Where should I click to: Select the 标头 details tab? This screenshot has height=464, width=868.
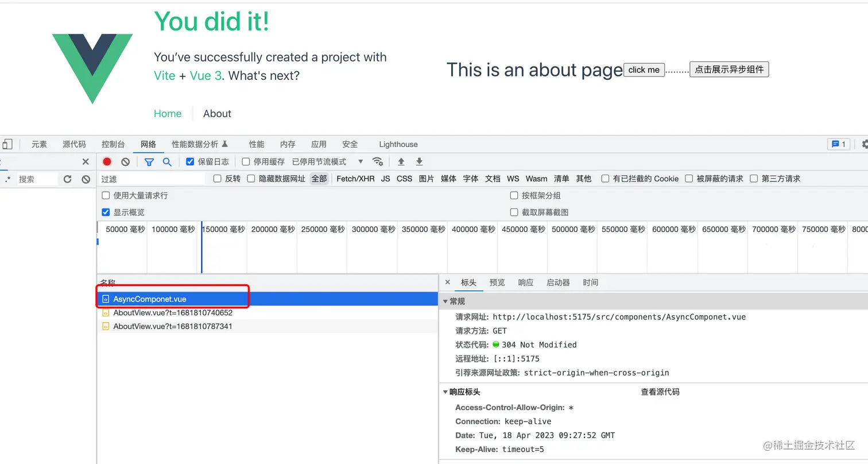point(468,283)
